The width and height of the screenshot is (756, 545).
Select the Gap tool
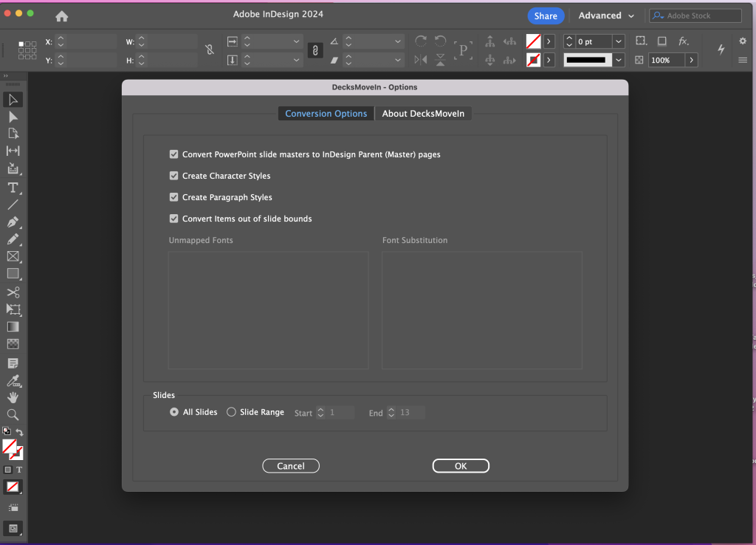coord(13,151)
